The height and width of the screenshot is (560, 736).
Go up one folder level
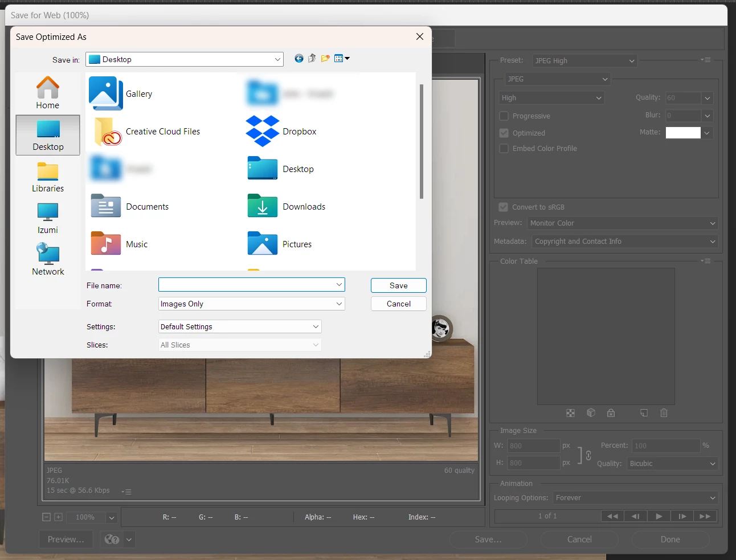coord(312,59)
